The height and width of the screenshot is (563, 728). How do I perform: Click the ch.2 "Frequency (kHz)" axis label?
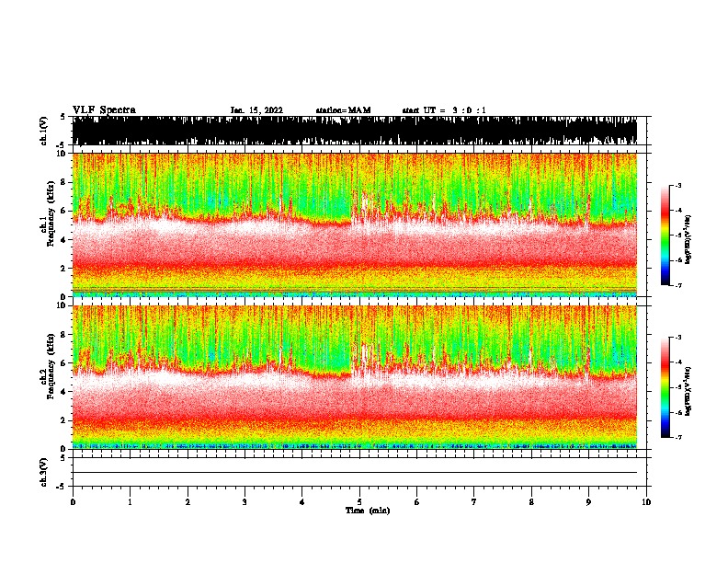click(51, 366)
